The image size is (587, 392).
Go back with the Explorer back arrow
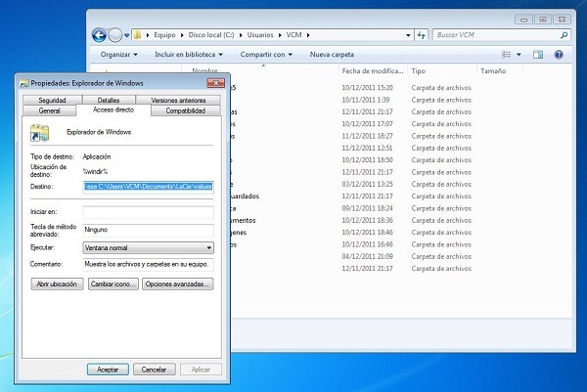click(99, 35)
